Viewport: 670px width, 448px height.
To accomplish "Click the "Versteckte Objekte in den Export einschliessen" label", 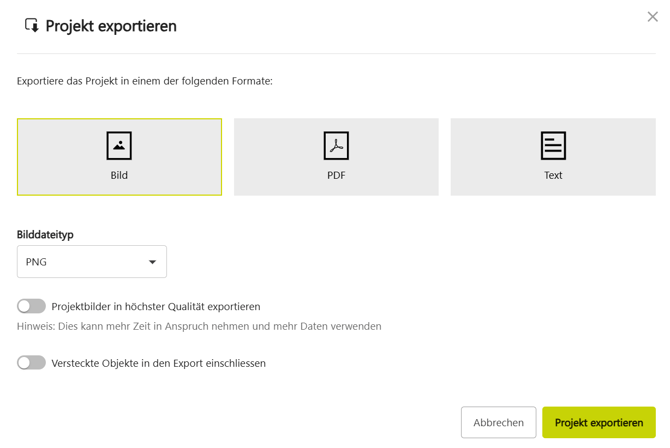I will pos(158,363).
